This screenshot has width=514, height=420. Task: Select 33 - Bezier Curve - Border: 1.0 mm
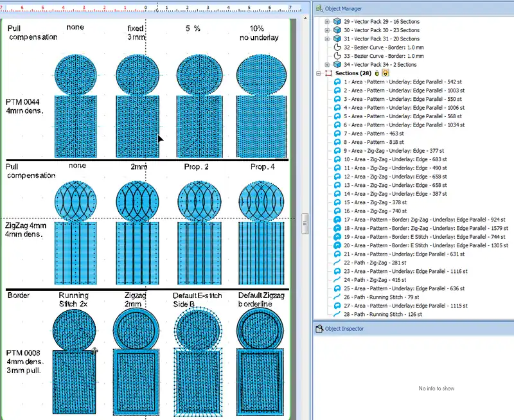384,56
